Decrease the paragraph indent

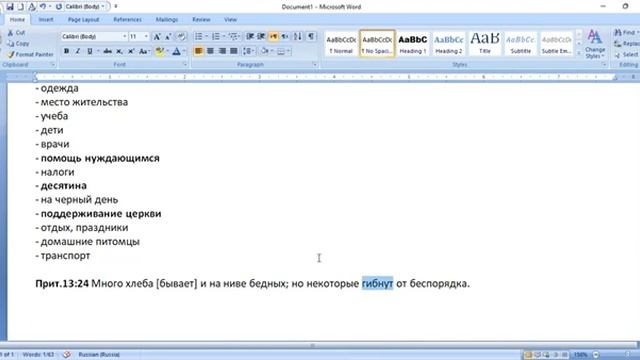(x=250, y=37)
